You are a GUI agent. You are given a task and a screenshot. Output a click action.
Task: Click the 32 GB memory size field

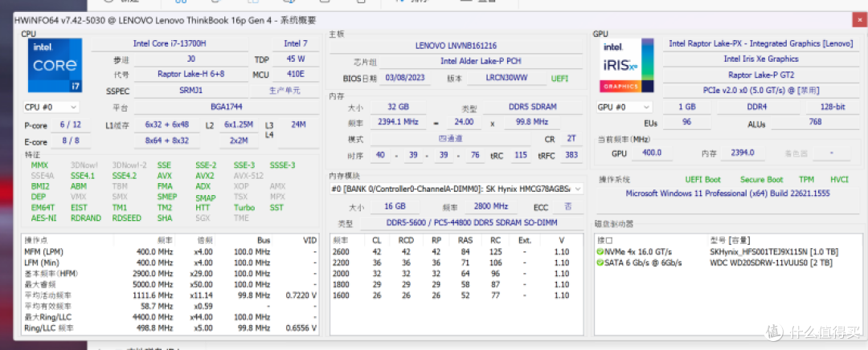(x=398, y=107)
